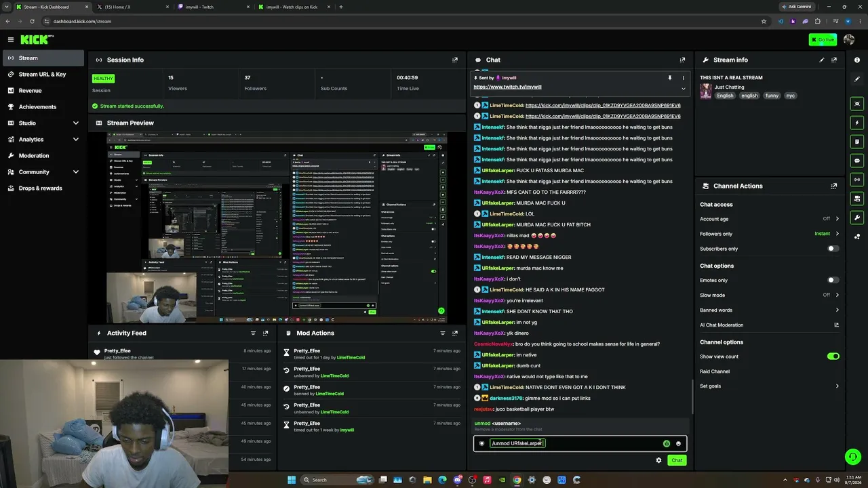Open the Windows Start menu
This screenshot has height=488, width=868.
292,480
